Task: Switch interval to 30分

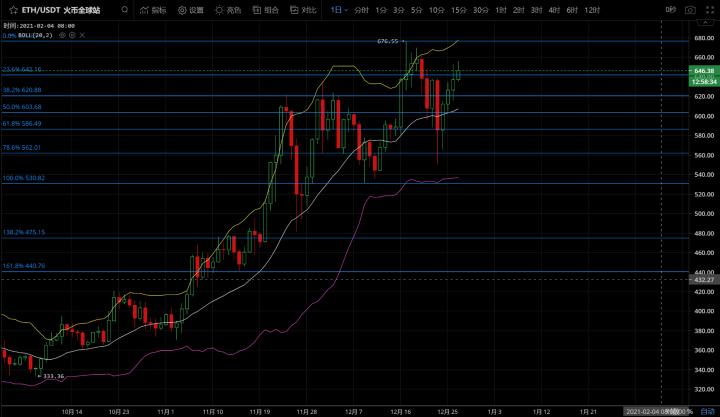Action: pos(480,10)
